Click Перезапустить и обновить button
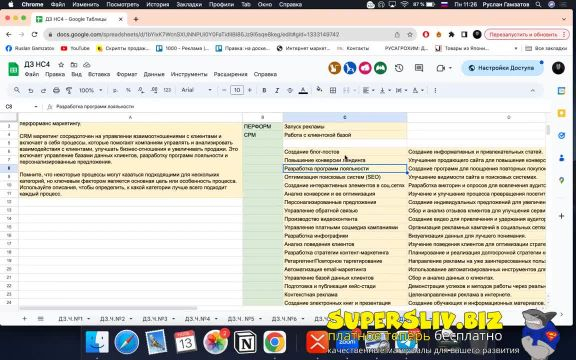576x360 pixels. coord(526,35)
